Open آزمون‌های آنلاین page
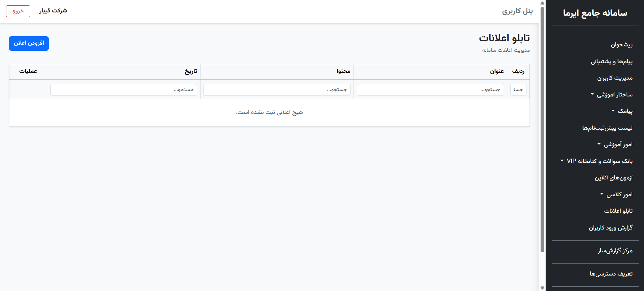Image resolution: width=644 pixels, height=291 pixels. click(614, 178)
